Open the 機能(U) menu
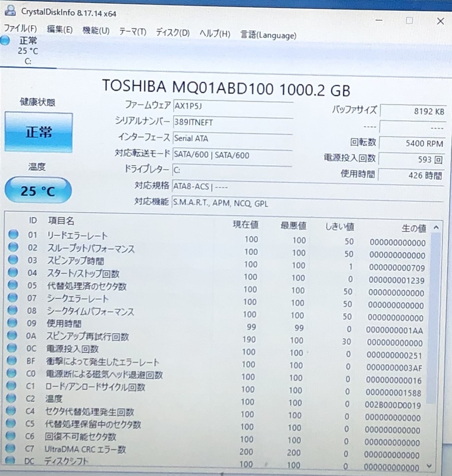 coord(96,30)
